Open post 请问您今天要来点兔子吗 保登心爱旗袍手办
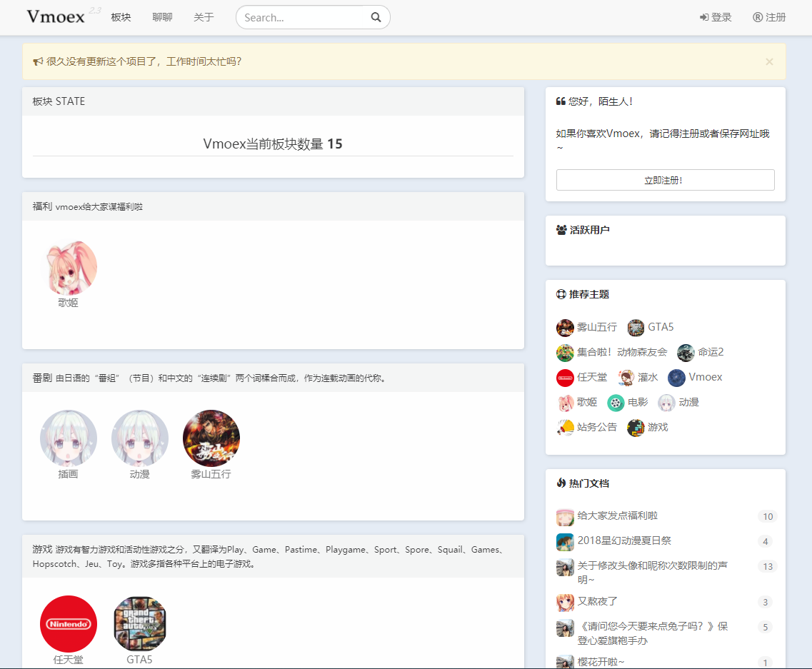 click(x=653, y=633)
